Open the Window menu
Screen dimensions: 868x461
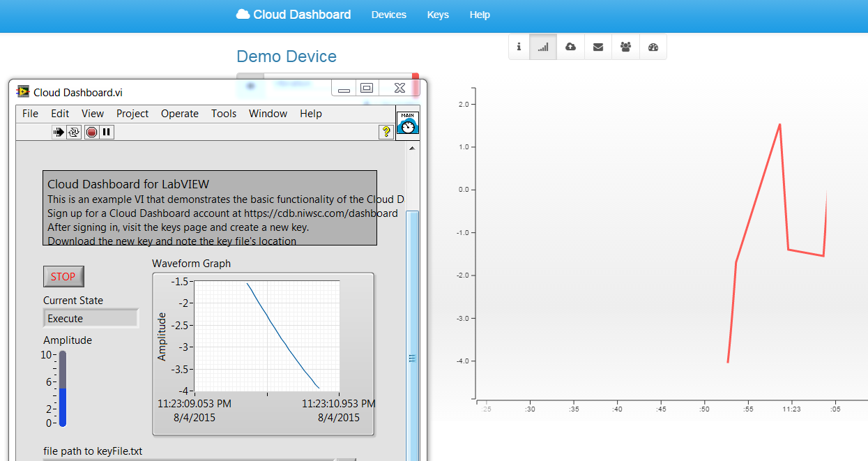[268, 114]
